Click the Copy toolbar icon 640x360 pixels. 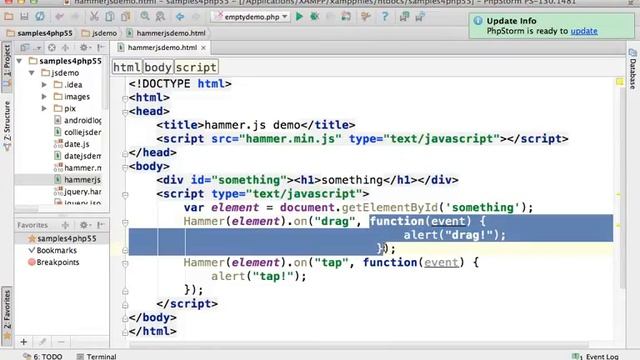click(109, 17)
